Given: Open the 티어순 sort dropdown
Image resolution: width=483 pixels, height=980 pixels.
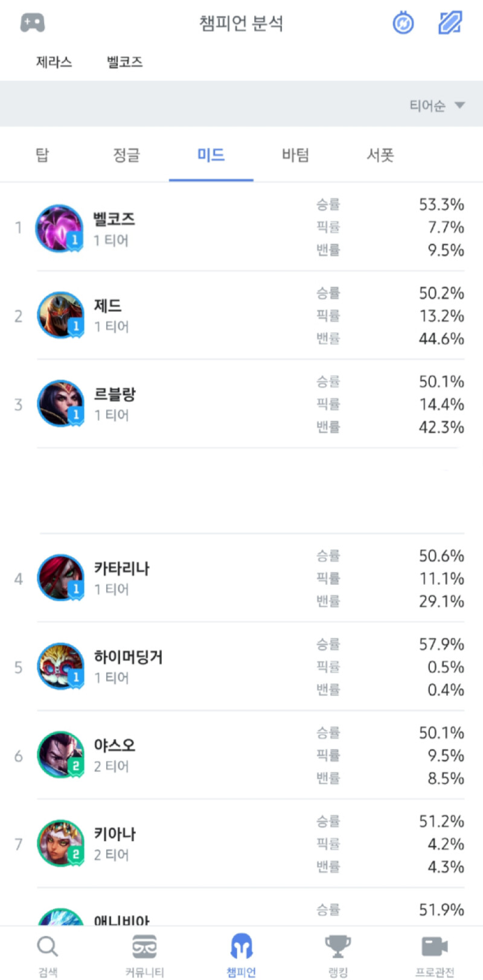Looking at the screenshot, I should coord(437,106).
